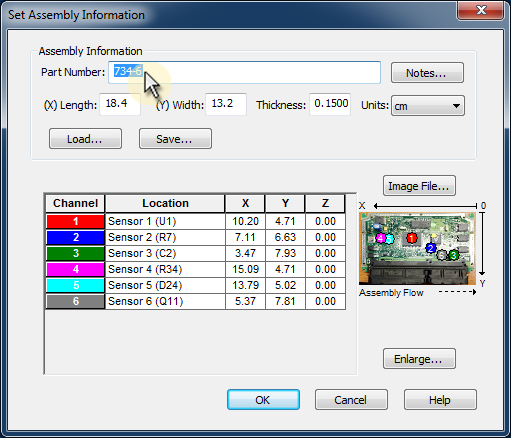Viewport: 511px width, 438px height.
Task: Select the Sensor 3 (C2) location cell
Action: tap(165, 253)
